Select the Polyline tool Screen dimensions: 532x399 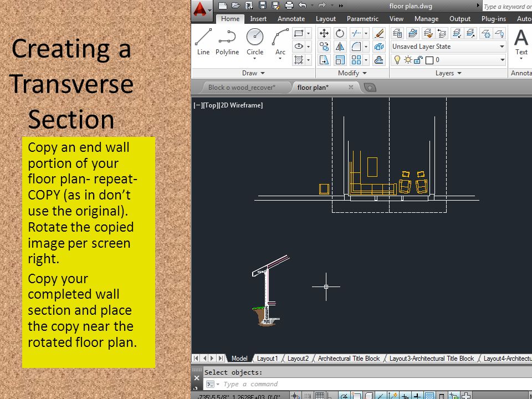pos(227,42)
